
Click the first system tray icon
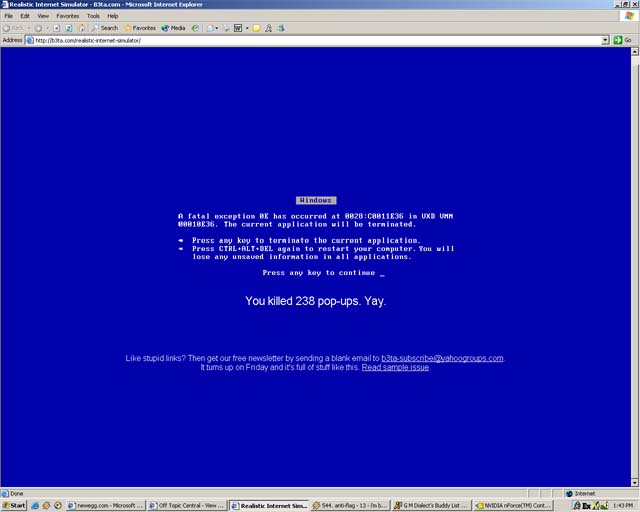click(x=577, y=505)
